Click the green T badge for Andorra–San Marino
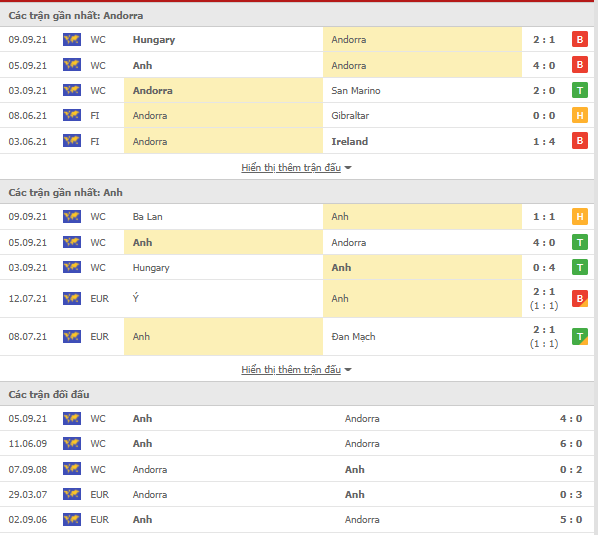 (x=579, y=90)
